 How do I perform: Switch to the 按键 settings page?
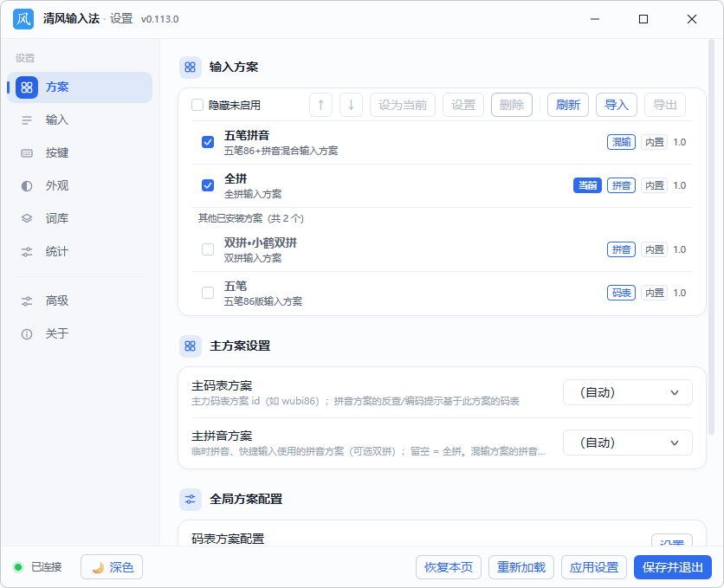point(80,153)
